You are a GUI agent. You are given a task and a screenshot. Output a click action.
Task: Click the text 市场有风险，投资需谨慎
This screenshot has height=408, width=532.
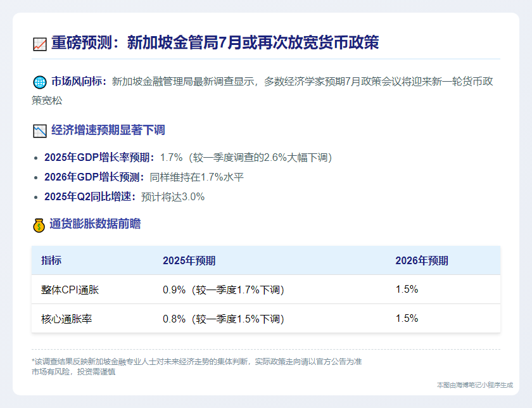(73, 372)
